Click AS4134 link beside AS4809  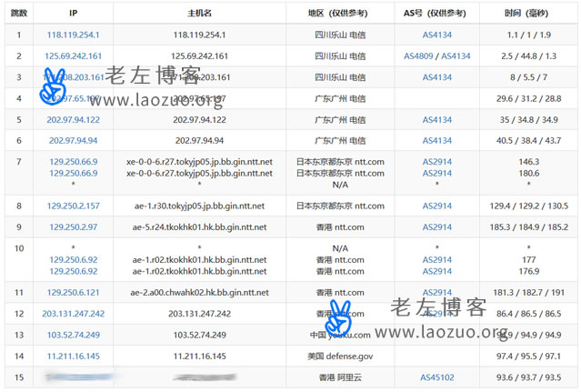[456, 56]
